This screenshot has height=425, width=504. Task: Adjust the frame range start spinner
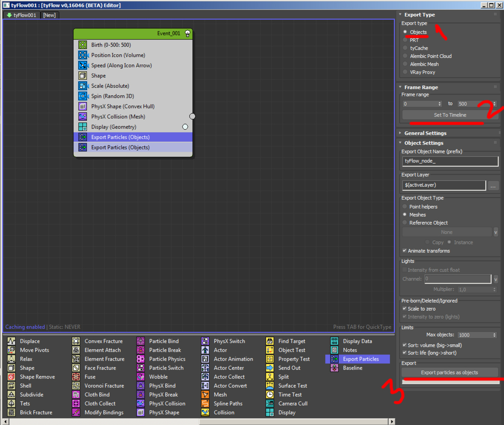click(x=440, y=104)
